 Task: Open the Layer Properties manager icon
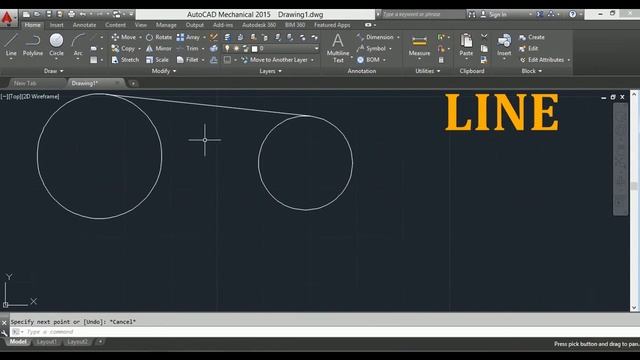coord(228,38)
